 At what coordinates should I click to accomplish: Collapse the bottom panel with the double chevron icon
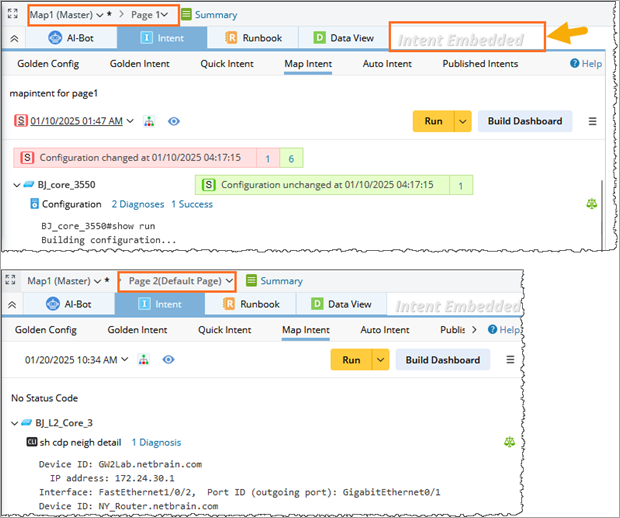coord(12,305)
